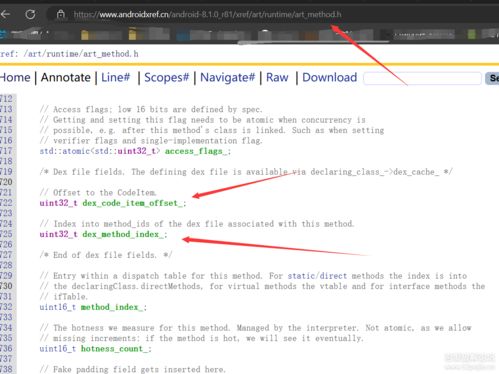This screenshot has width=499, height=374.
Task: Click the method_index_ identifier
Action: pos(112,307)
